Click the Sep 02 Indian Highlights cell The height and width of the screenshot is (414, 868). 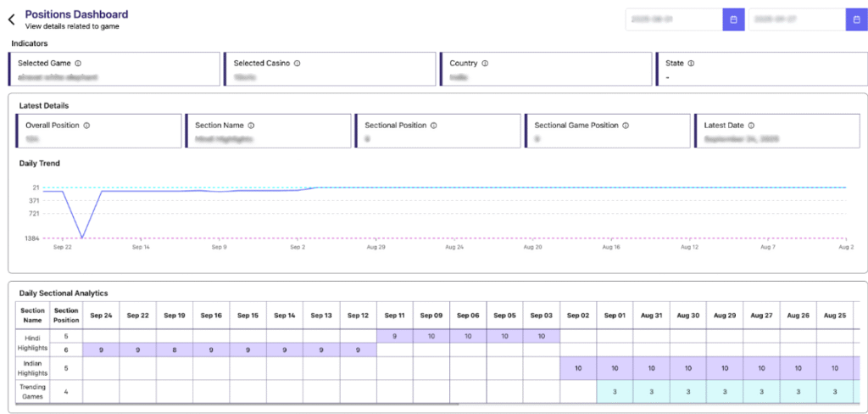pyautogui.click(x=577, y=369)
